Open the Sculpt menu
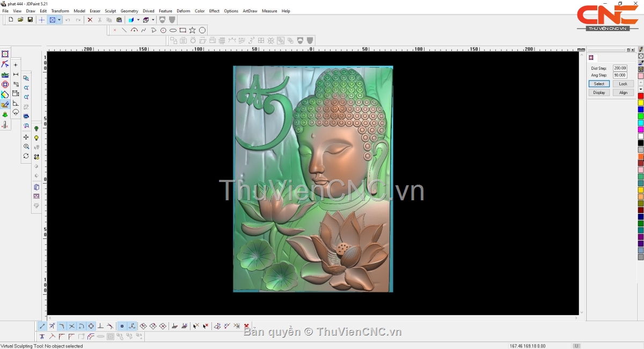 pyautogui.click(x=110, y=11)
